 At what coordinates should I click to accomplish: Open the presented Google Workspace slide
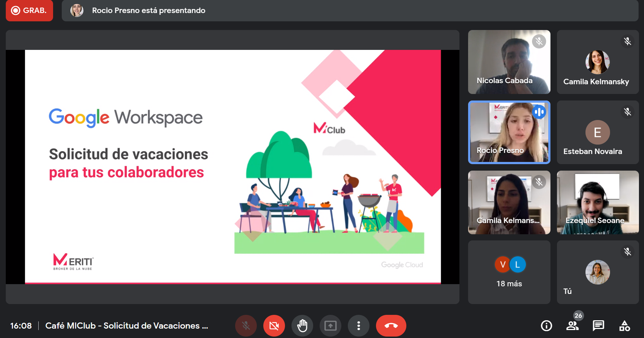click(x=233, y=167)
